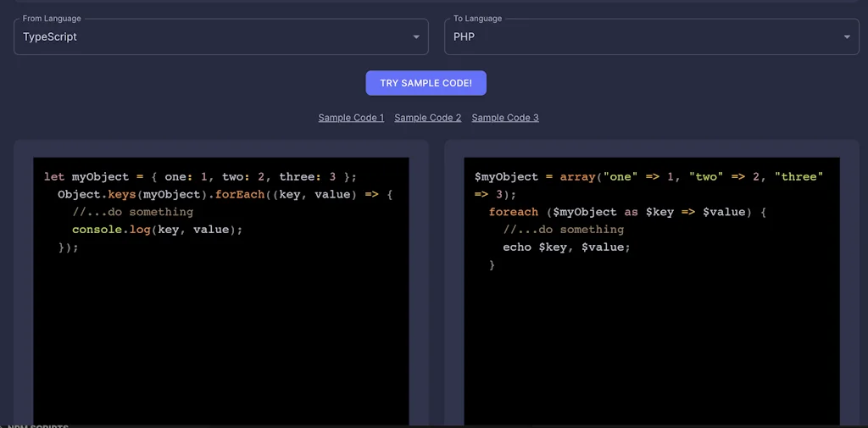Click the '//...do something' comment in TypeScript editor

132,212
